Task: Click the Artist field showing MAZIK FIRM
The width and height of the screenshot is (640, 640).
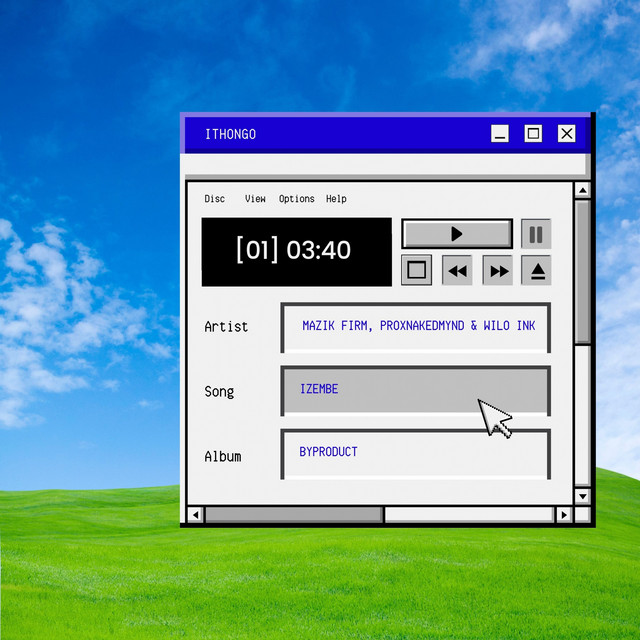Action: coord(416,327)
